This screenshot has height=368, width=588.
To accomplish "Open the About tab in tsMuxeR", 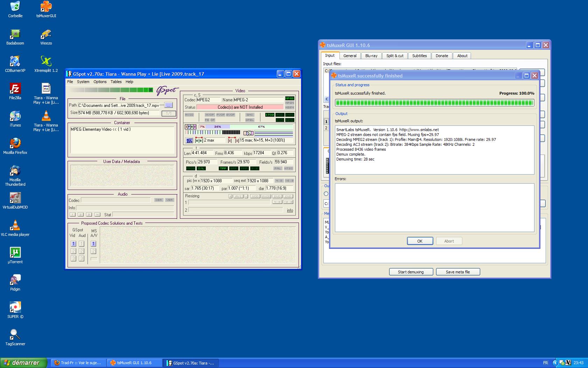I will point(462,56).
